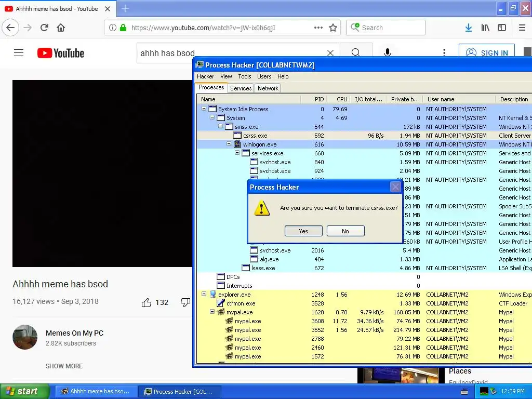Open the browser library icon
Viewport: 532px width, 399px height.
tap(485, 28)
